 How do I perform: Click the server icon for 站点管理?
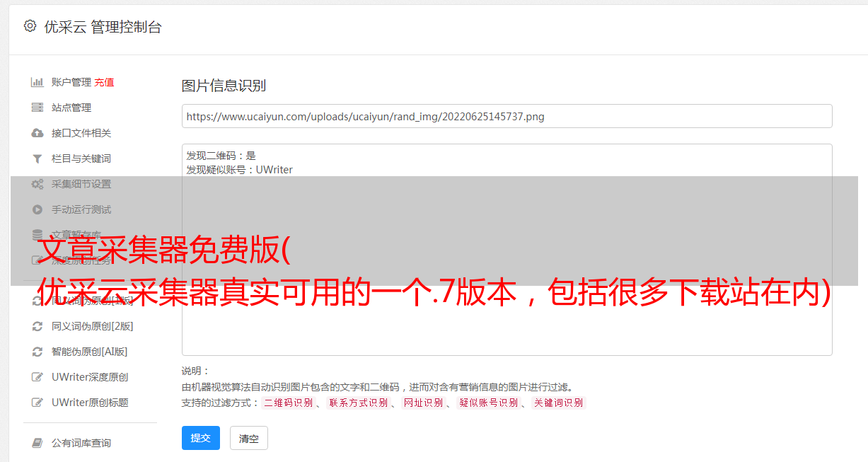pyautogui.click(x=37, y=108)
